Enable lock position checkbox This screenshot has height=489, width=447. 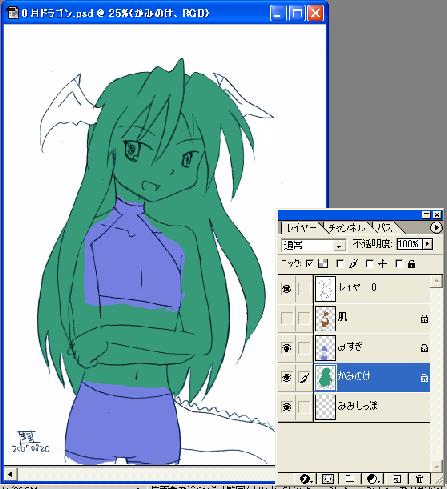pos(369,264)
